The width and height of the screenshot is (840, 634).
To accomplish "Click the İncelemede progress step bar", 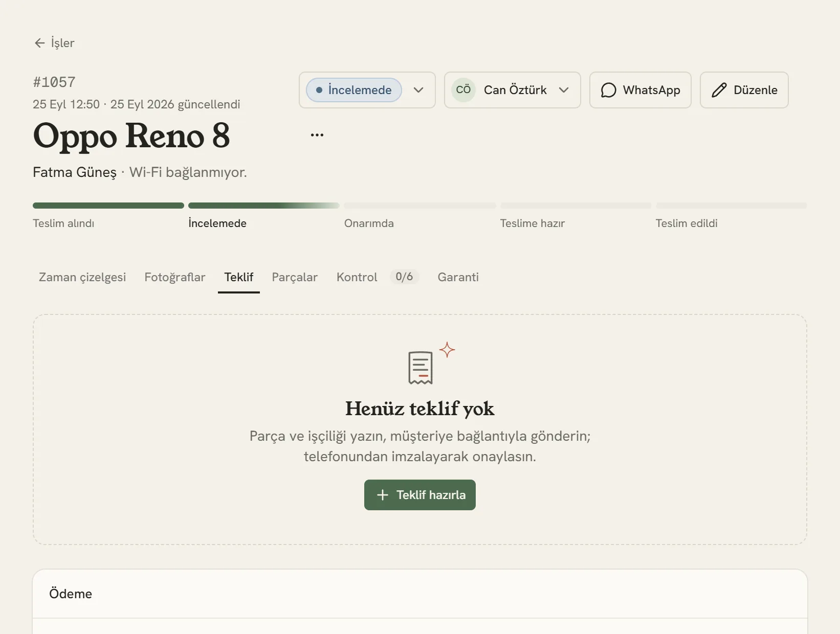I will tap(264, 206).
